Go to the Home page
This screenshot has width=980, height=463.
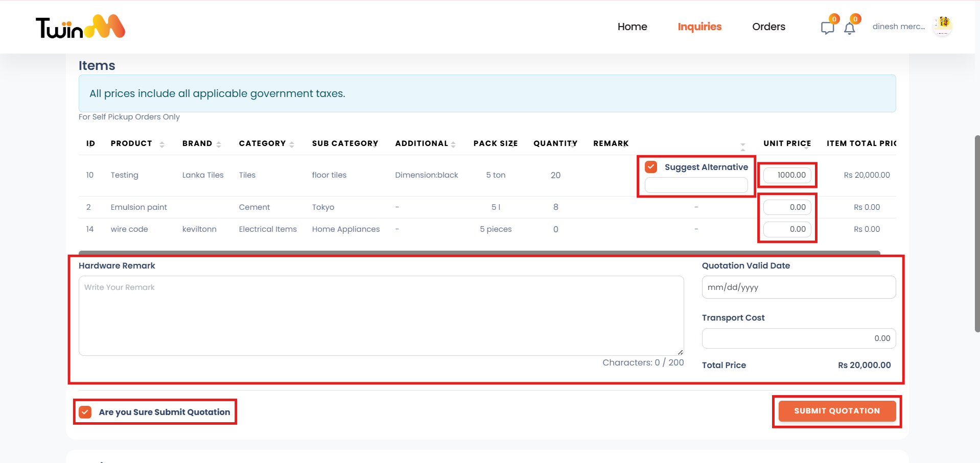point(632,27)
